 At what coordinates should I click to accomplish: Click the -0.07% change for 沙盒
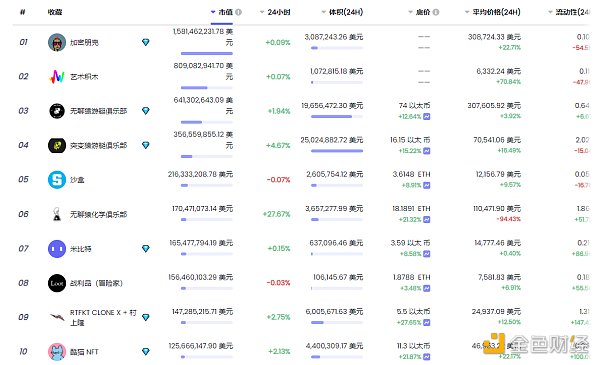coord(279,180)
